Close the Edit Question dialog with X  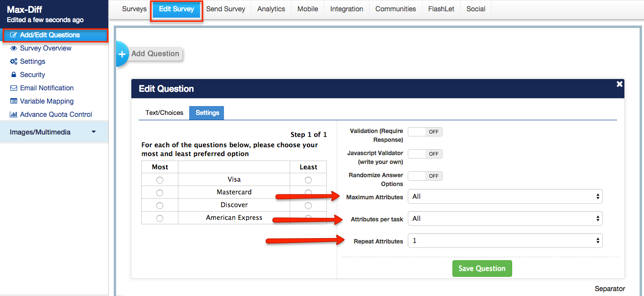coord(619,84)
